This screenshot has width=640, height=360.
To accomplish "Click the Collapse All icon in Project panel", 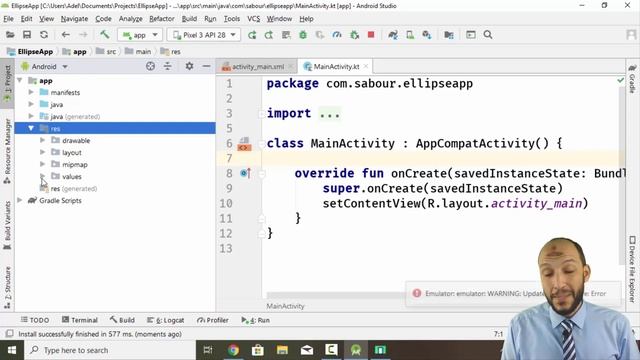I will tap(167, 66).
